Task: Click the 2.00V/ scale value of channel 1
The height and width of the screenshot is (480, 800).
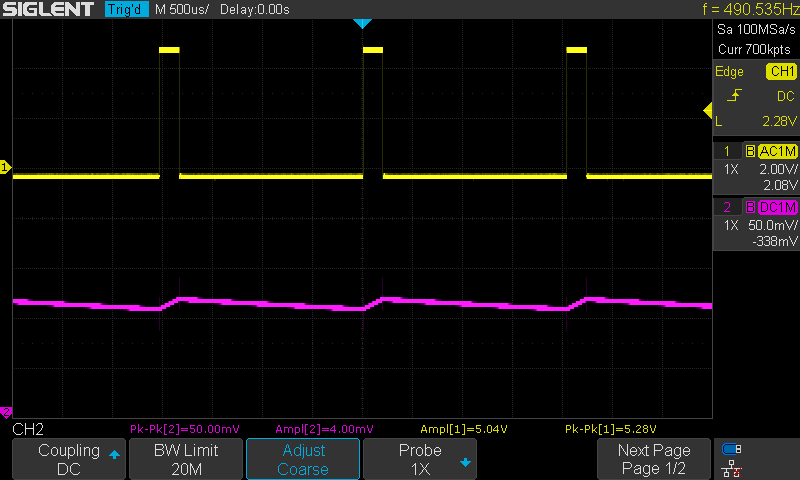Action: (x=778, y=169)
